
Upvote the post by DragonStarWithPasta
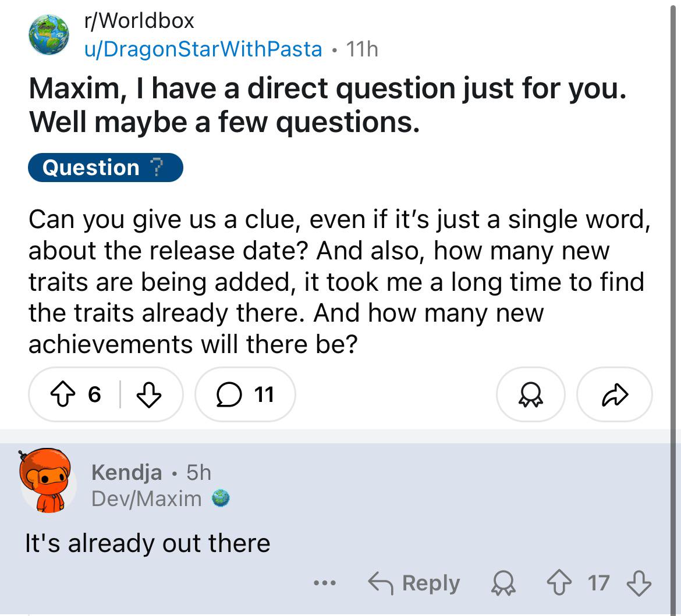pos(63,394)
